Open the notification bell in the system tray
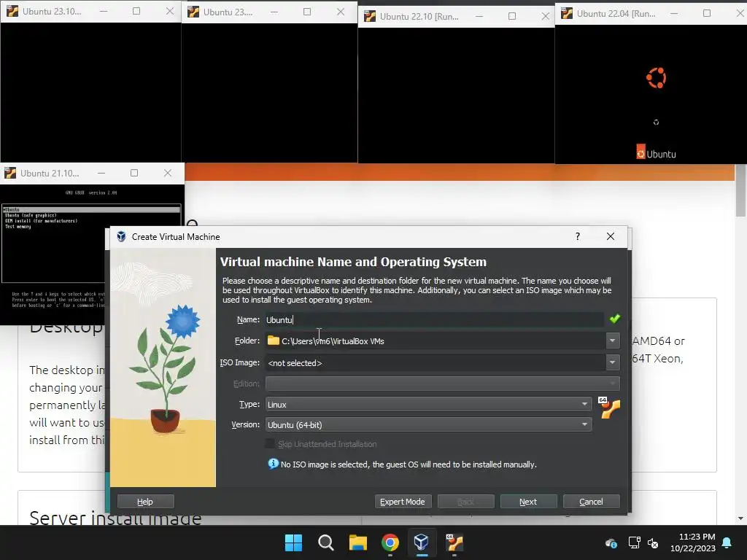The image size is (747, 560). (727, 542)
